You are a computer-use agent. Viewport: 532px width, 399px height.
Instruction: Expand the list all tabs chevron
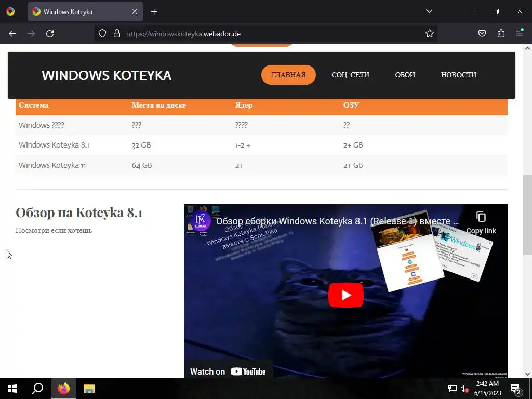point(429,11)
